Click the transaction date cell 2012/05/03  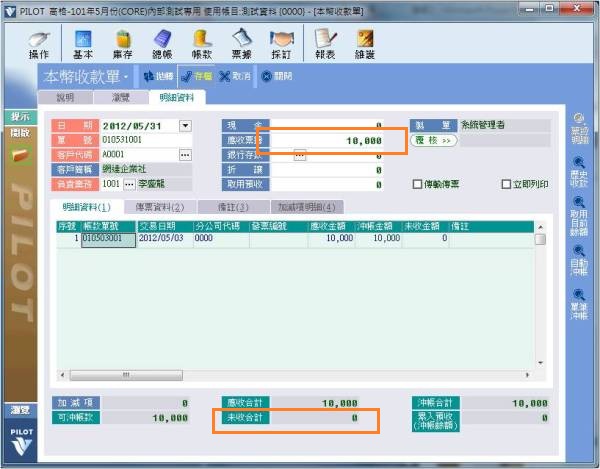click(x=165, y=238)
